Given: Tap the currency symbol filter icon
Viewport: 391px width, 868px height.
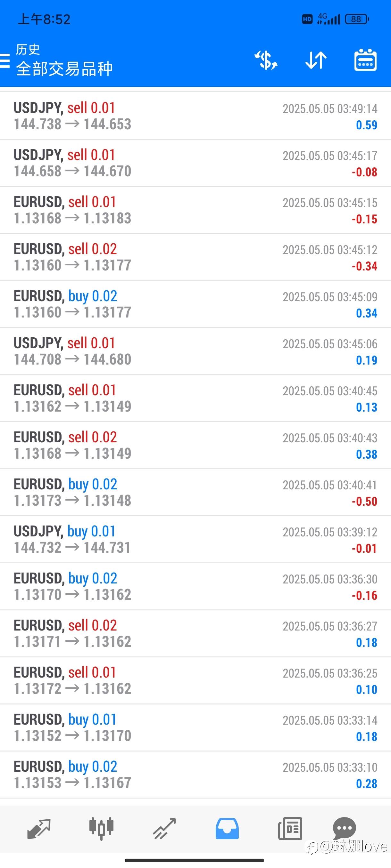Looking at the screenshot, I should tap(266, 61).
